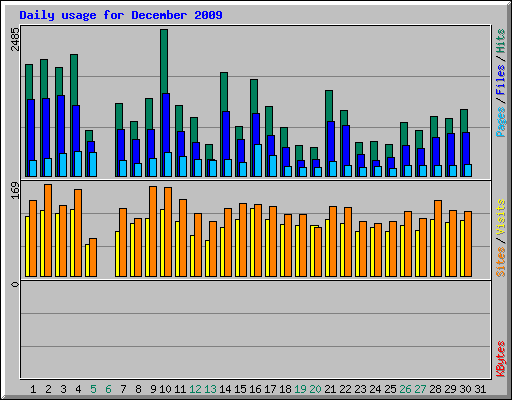Screen dimensions: 512x400
Task: Click the 'Files' legend label
Action: click(x=500, y=80)
